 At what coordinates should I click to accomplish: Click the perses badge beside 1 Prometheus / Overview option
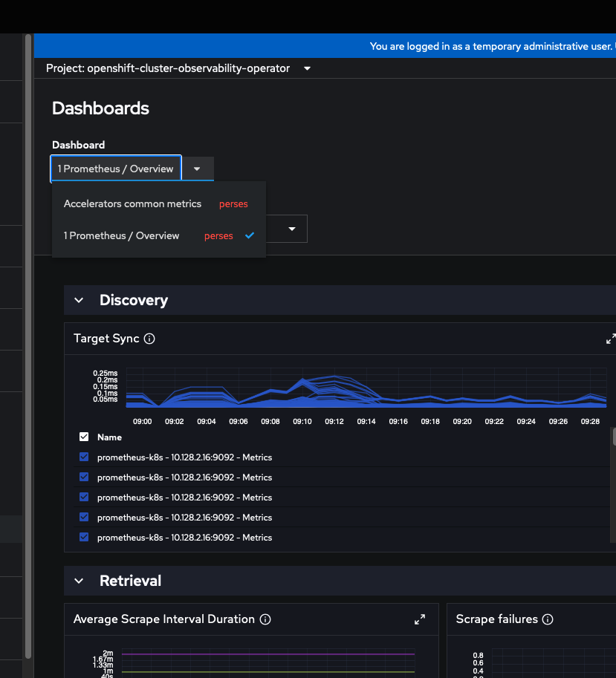click(x=218, y=236)
